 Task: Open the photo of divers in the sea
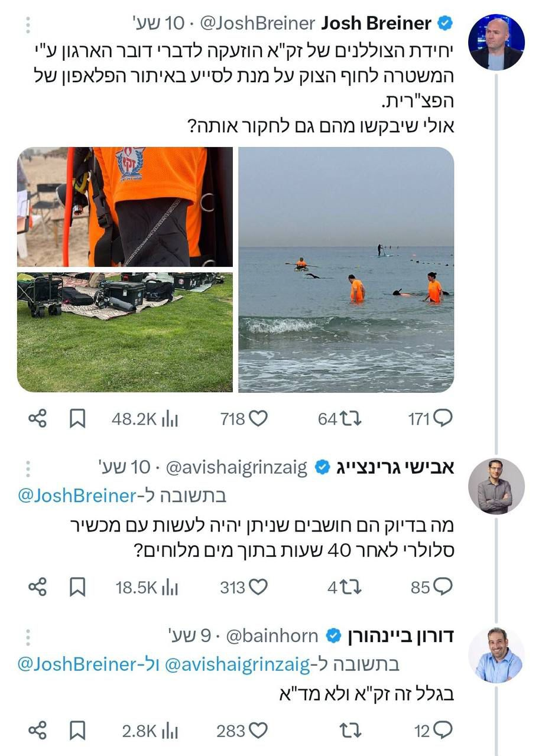point(346,269)
